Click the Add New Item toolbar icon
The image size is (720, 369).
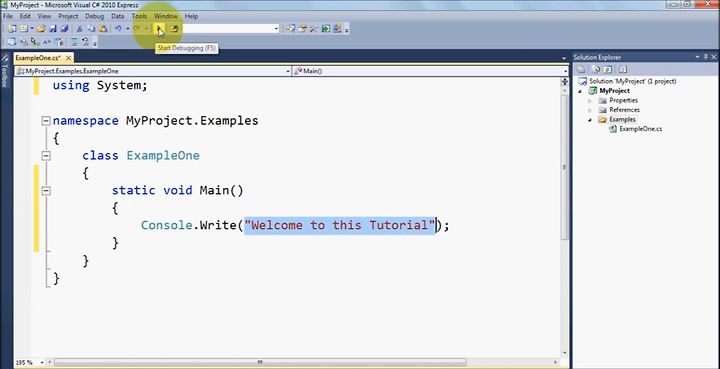click(23, 28)
